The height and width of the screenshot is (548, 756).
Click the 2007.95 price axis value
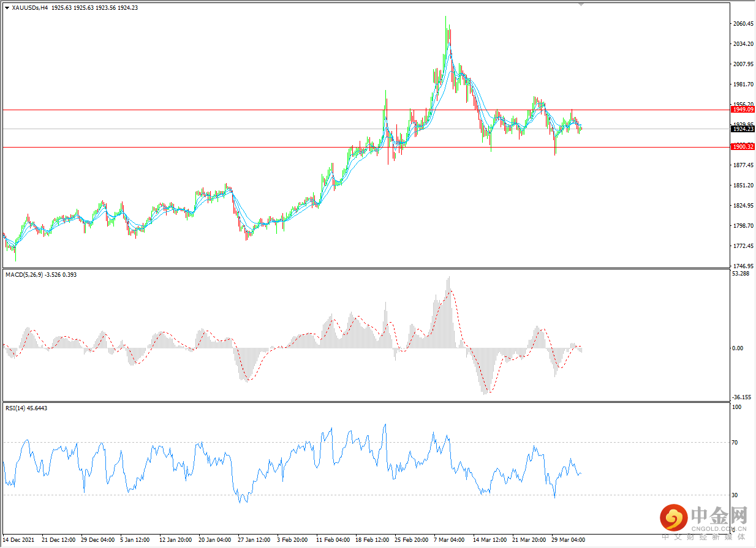[x=744, y=64]
